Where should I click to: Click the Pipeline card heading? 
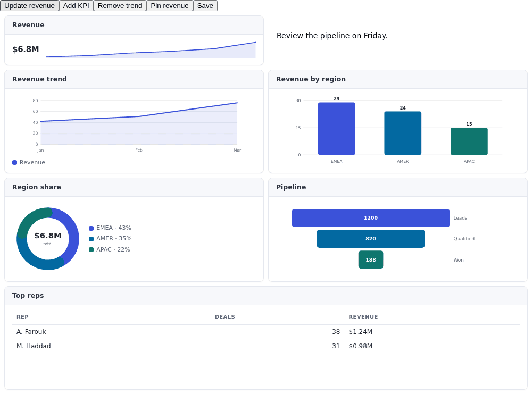click(x=291, y=187)
